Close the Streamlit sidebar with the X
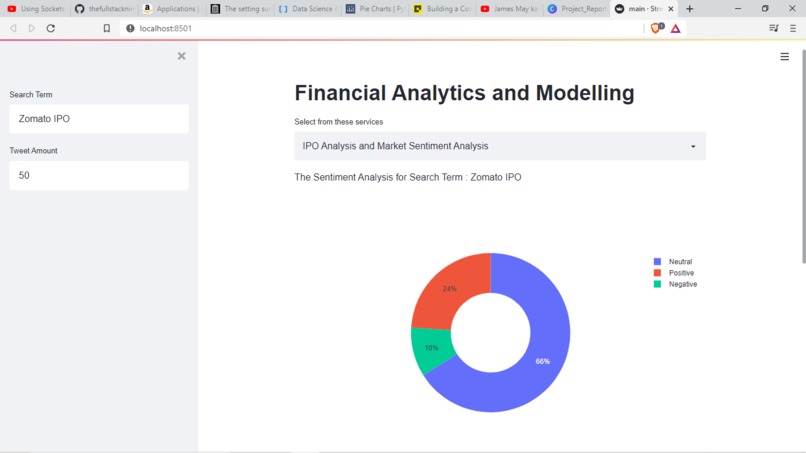806x453 pixels. 181,56
